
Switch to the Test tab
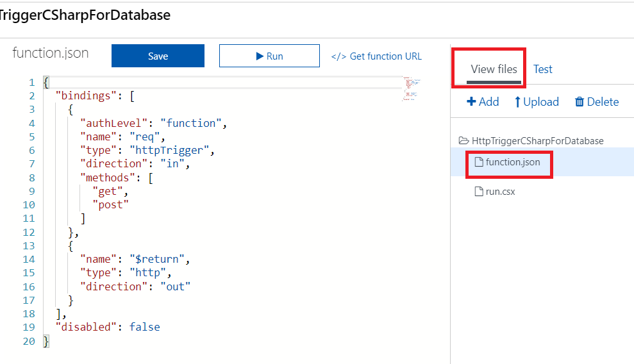tap(542, 69)
